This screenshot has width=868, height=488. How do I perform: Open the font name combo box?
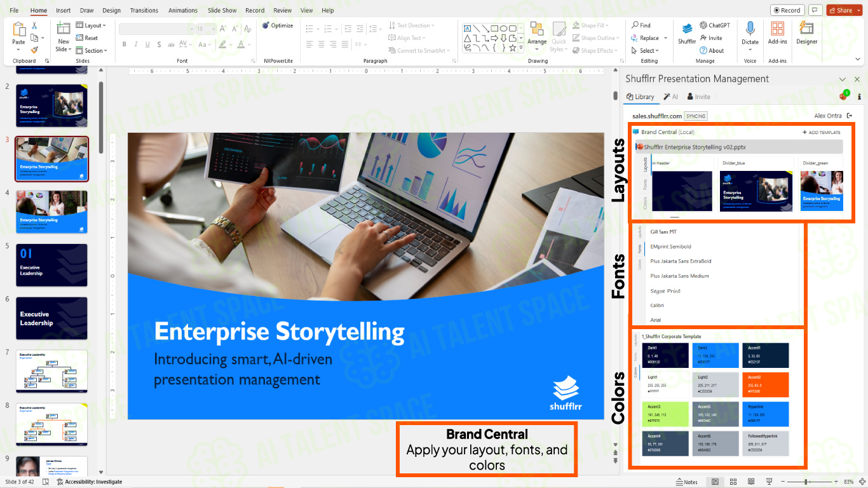click(x=156, y=29)
